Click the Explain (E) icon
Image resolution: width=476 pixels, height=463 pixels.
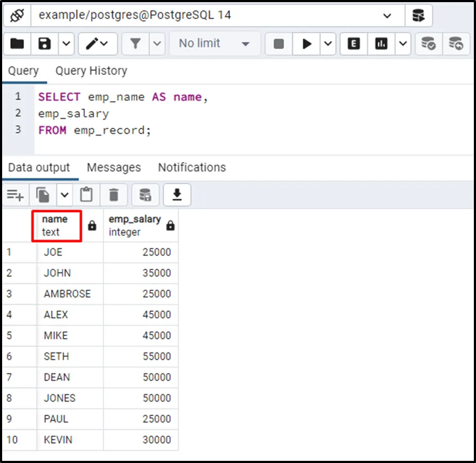[x=354, y=44]
